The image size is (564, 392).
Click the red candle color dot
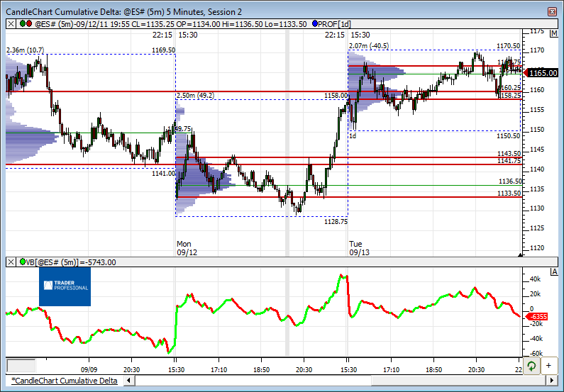[29, 23]
